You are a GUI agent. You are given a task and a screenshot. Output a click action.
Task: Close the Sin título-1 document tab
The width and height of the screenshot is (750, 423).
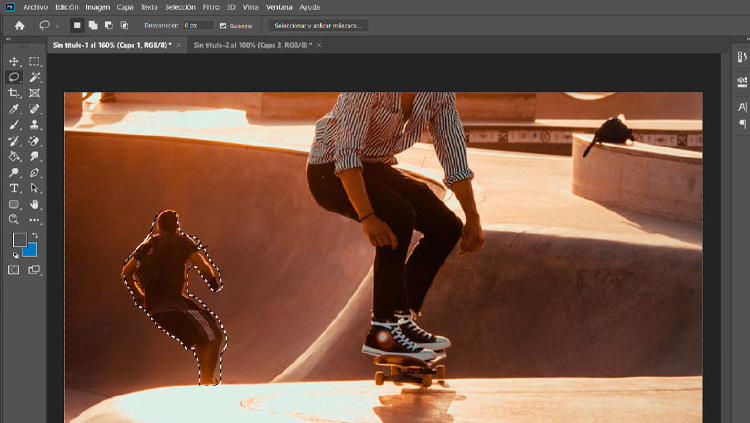pyautogui.click(x=179, y=45)
